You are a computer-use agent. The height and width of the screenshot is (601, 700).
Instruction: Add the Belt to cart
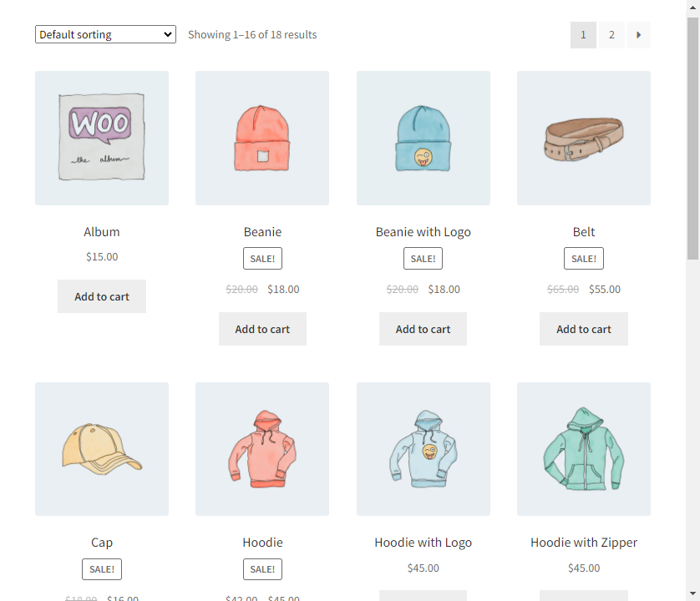click(584, 329)
